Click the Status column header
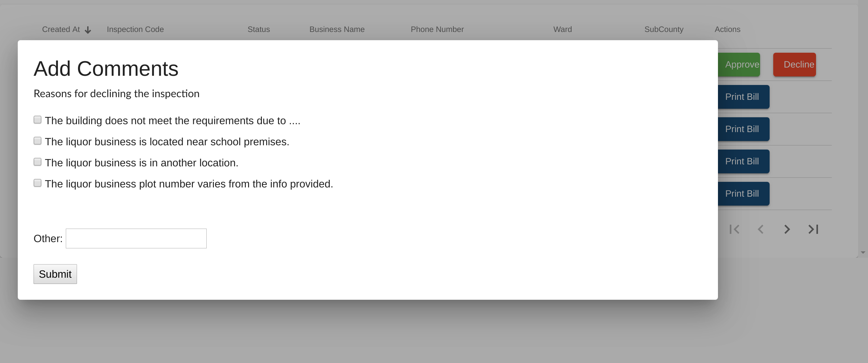The width and height of the screenshot is (868, 363). coord(258,29)
